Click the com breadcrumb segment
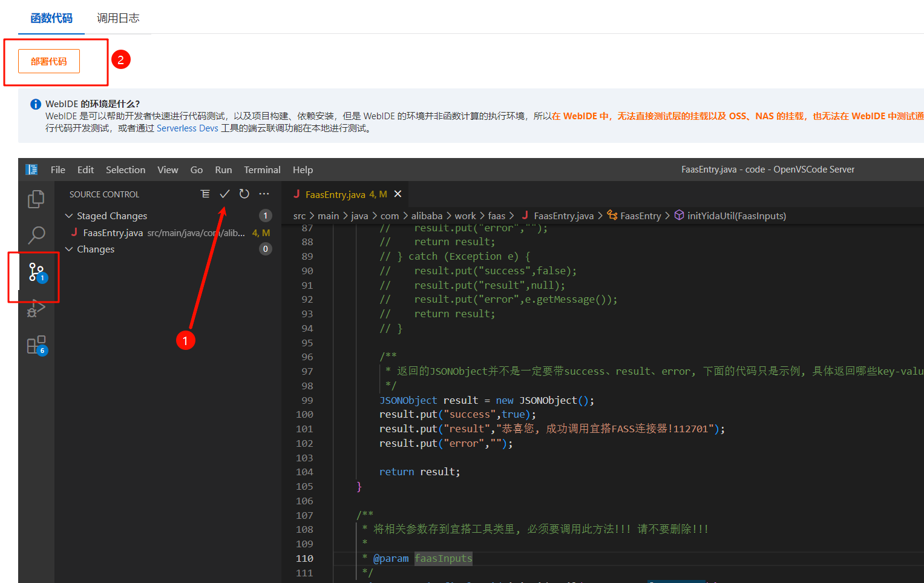Screen dimensions: 924x583 (390, 216)
